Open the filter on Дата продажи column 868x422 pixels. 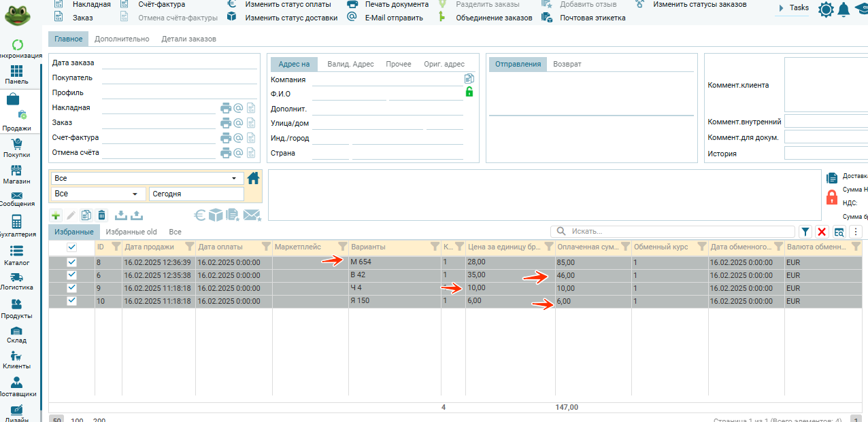(x=189, y=247)
